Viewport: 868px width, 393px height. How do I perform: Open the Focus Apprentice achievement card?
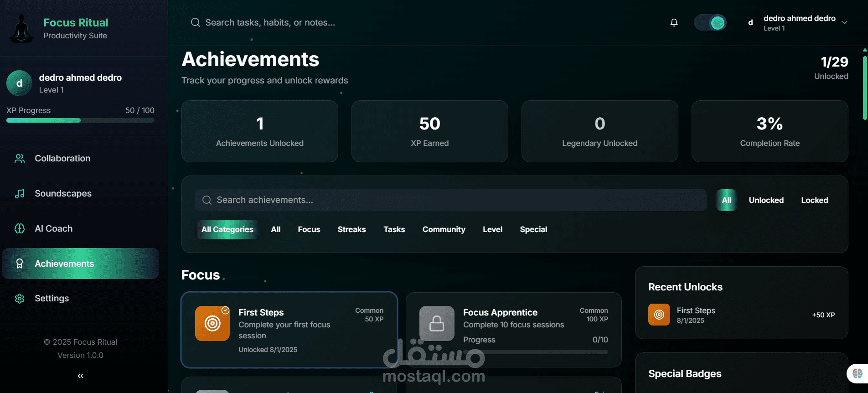pos(514,330)
